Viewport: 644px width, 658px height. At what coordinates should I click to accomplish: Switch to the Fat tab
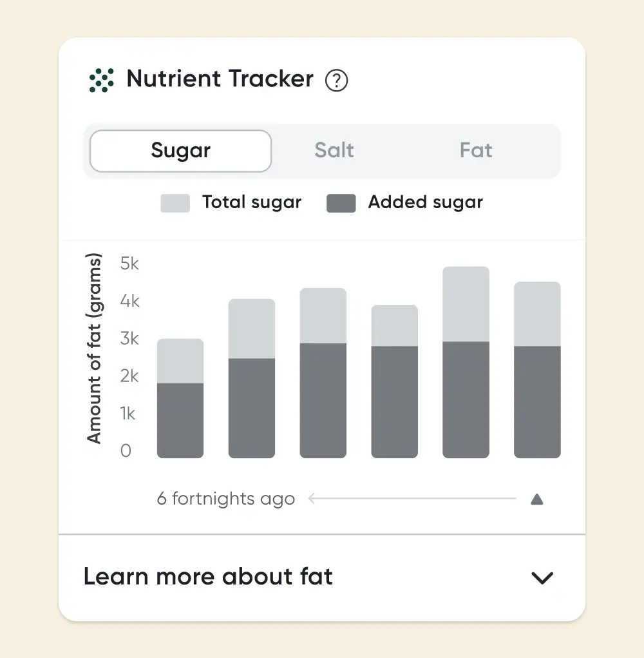click(x=476, y=151)
